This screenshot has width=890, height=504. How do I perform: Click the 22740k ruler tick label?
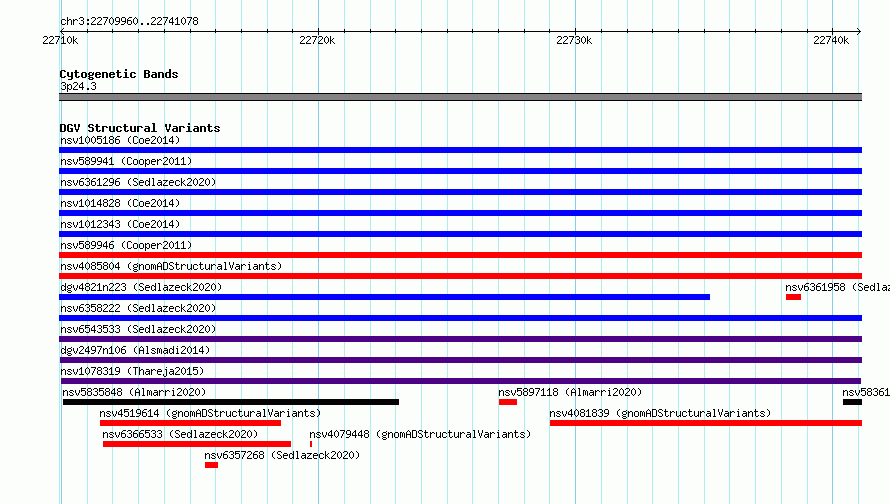[x=831, y=40]
